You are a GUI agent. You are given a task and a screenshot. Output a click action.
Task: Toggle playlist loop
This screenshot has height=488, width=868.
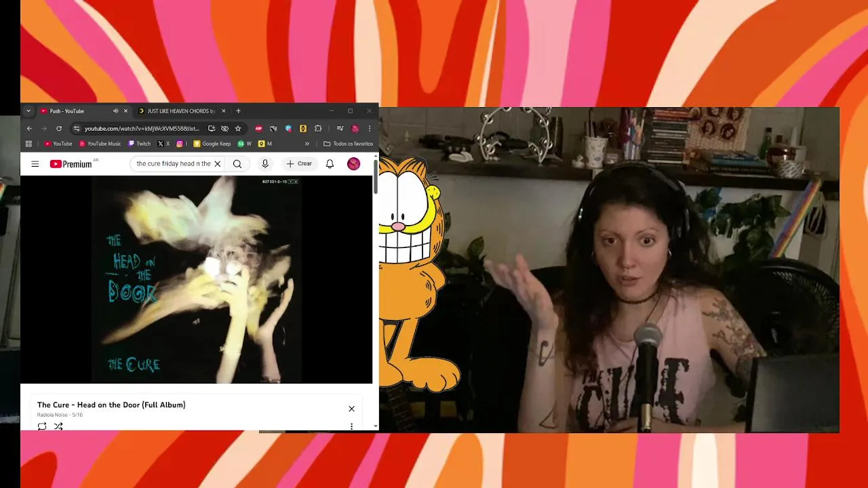click(42, 426)
